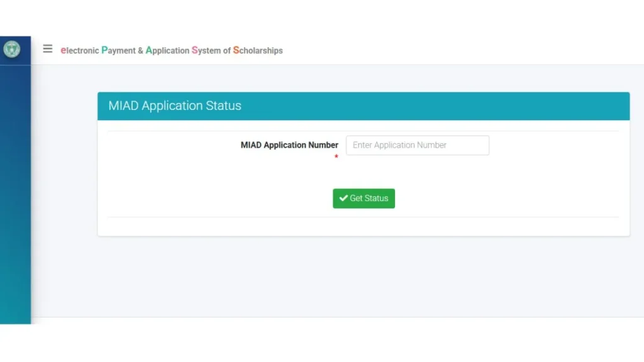Click the word System in page title
This screenshot has width=644, height=362.
pos(206,50)
